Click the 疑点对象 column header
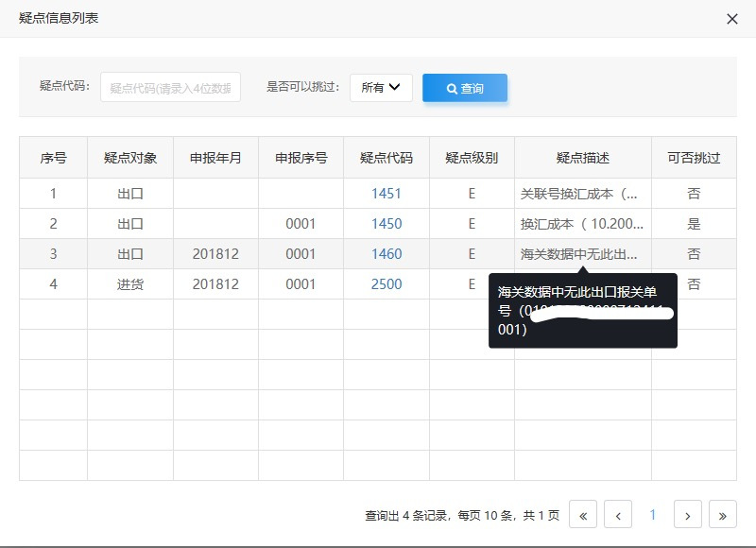 (x=130, y=158)
